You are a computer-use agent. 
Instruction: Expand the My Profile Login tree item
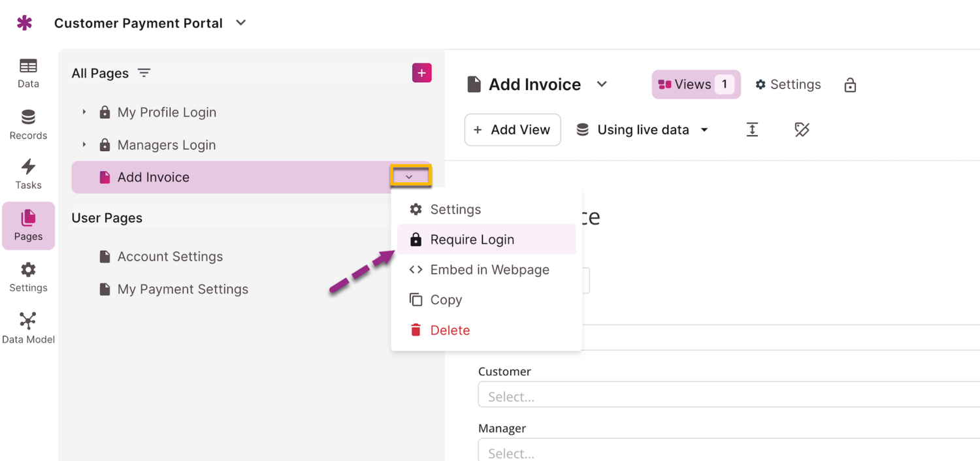84,112
